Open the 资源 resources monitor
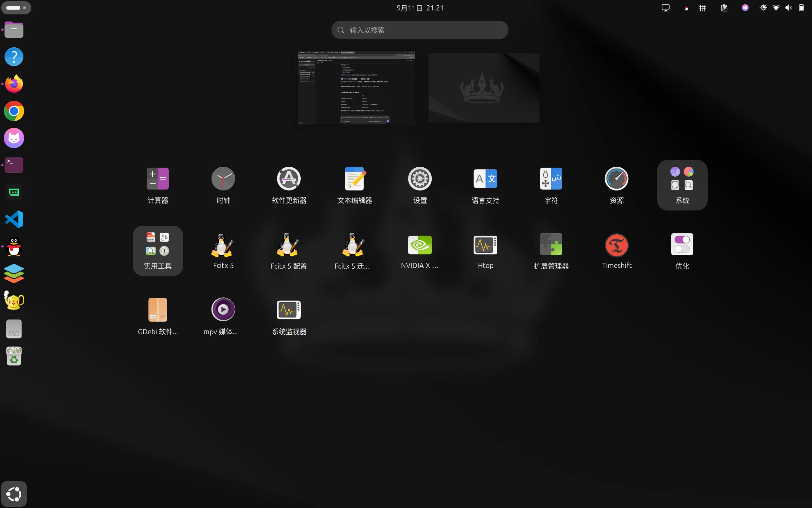This screenshot has width=812, height=508. pyautogui.click(x=617, y=185)
